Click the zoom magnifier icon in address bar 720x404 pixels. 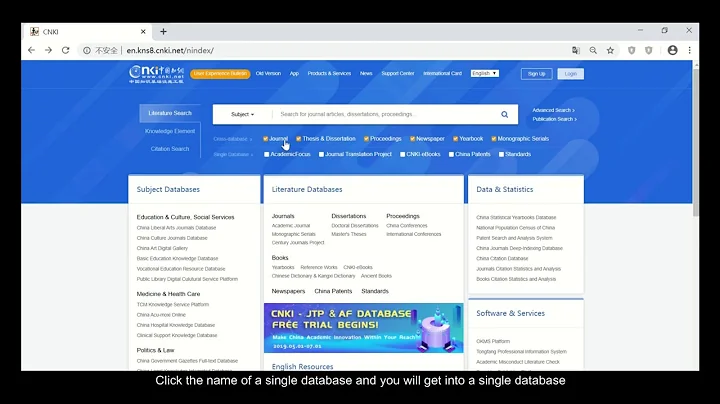593,50
